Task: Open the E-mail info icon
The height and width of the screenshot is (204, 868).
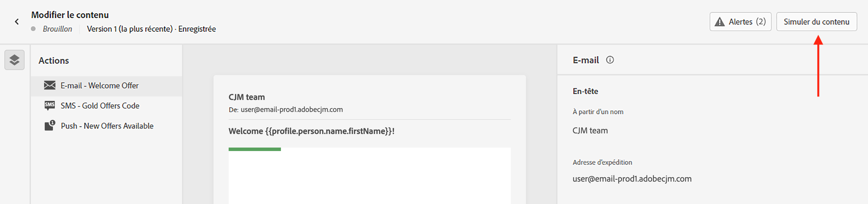Action: tap(610, 60)
